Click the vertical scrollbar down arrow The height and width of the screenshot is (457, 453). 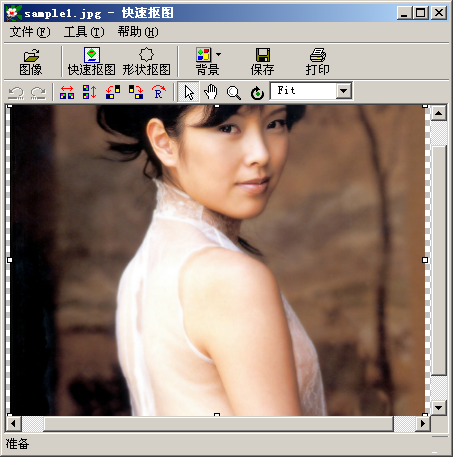[x=438, y=407]
